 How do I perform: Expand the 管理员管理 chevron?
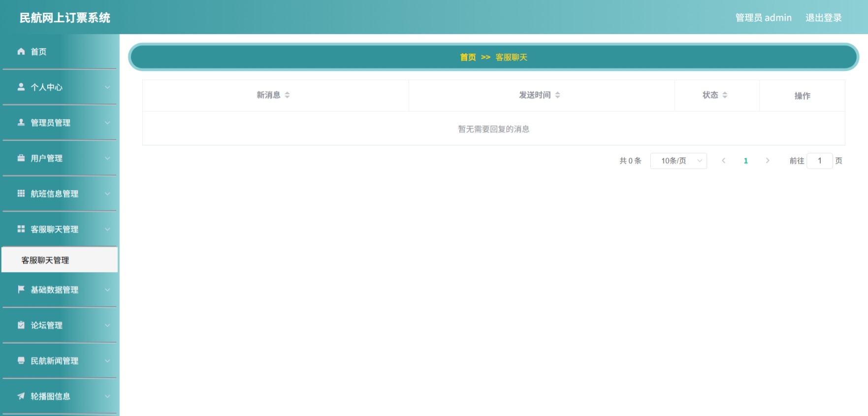tap(107, 123)
